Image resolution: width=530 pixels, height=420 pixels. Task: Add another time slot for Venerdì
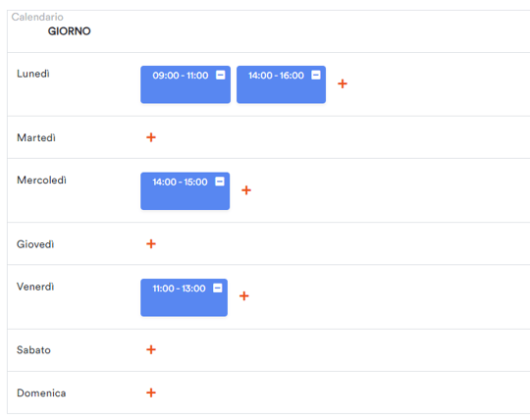pyautogui.click(x=244, y=296)
